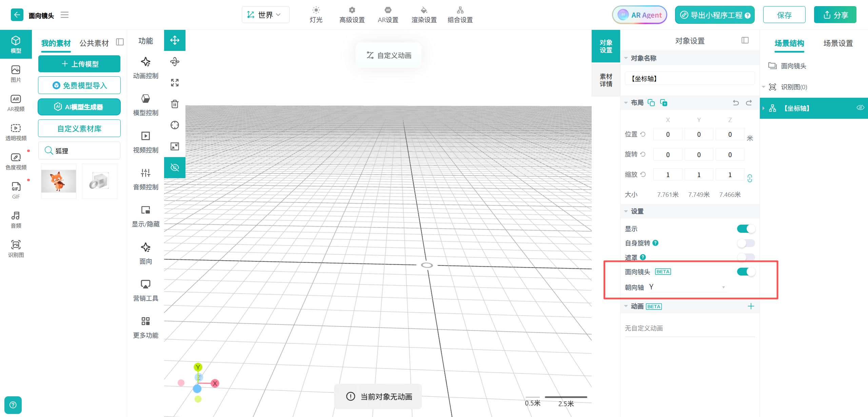
Task: Select the fox model thumbnail
Action: 58,181
